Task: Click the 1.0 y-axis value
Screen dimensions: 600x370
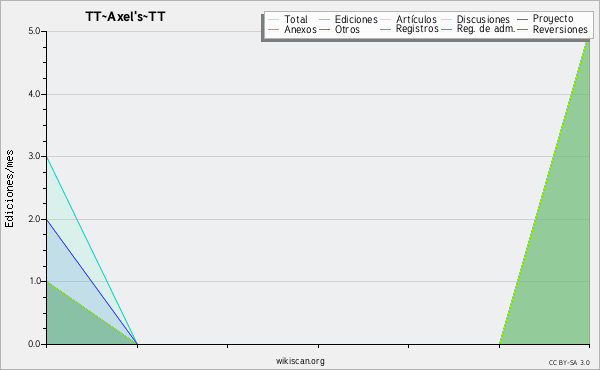Action: (34, 282)
